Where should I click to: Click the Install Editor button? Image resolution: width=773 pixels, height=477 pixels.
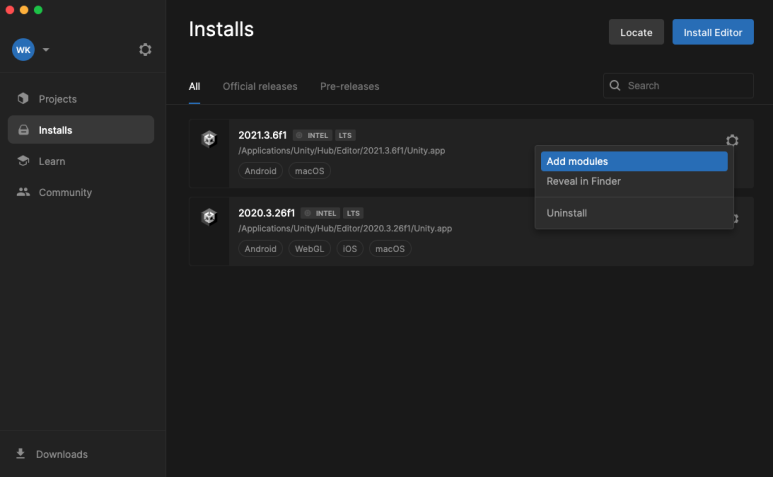coord(713,32)
